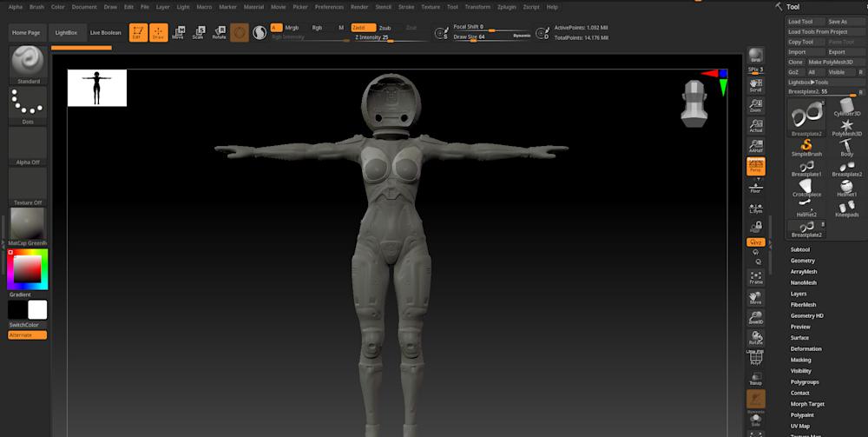The image size is (868, 437).
Task: Click the Make PolyMesh3D button
Action: pos(831,63)
